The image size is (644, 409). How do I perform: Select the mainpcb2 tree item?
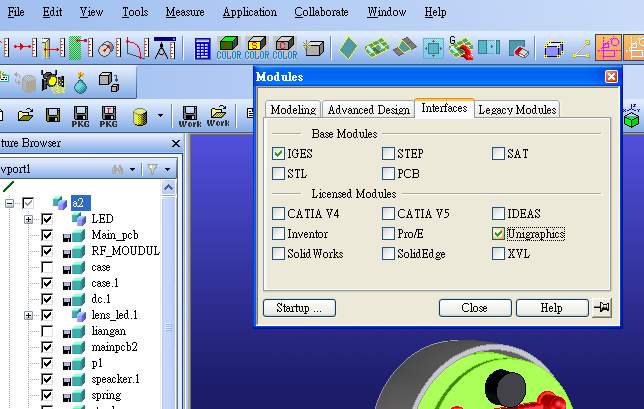[x=114, y=347]
